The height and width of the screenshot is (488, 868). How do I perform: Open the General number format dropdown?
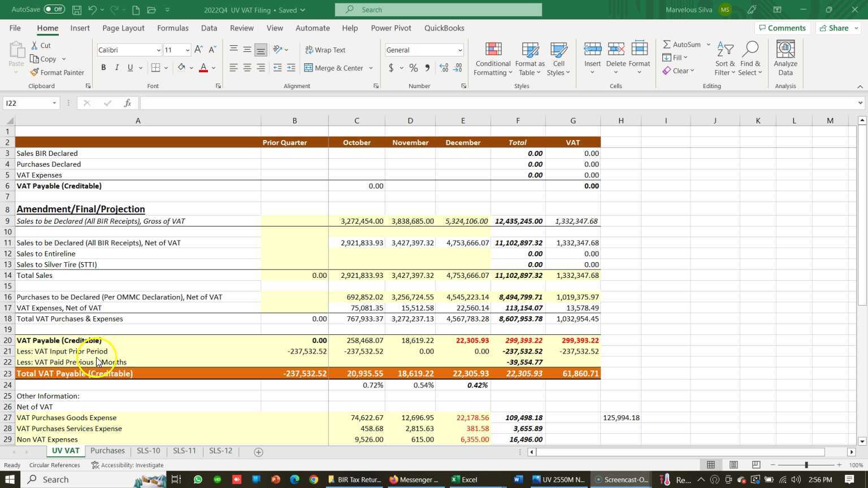(x=460, y=50)
